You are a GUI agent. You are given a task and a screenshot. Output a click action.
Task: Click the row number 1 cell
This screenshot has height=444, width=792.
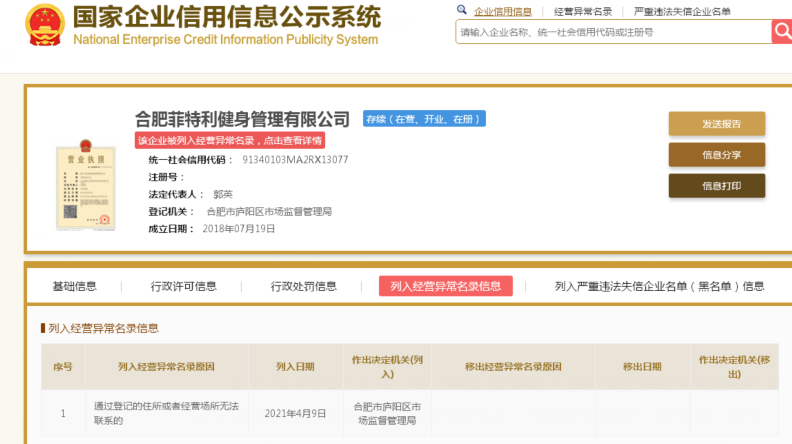point(63,413)
